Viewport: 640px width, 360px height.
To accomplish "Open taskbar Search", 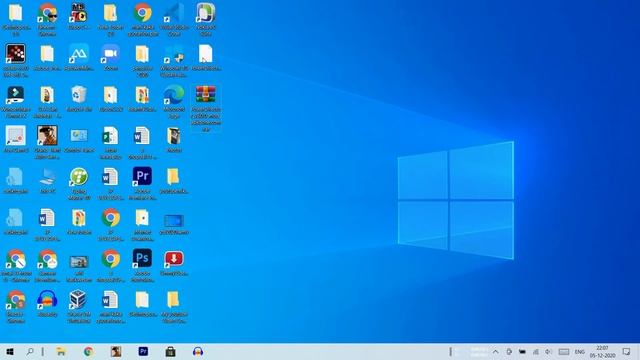I will [30, 351].
